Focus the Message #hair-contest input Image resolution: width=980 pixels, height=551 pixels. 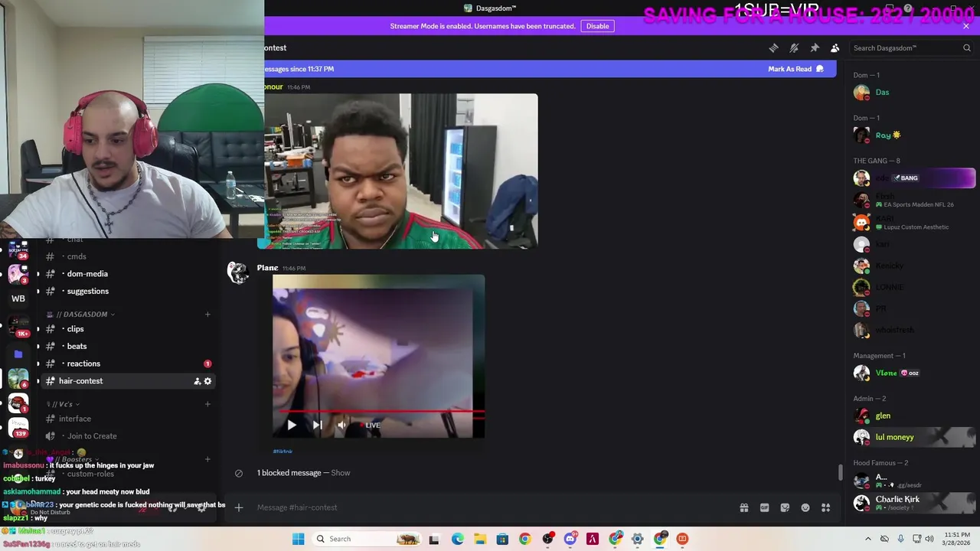click(x=490, y=507)
